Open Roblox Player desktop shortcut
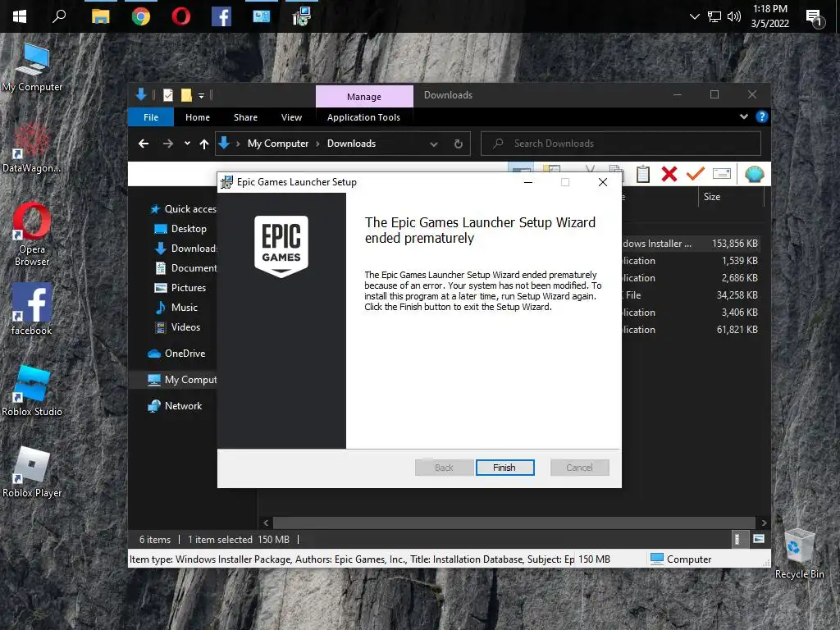Screen dimensions: 840x630 (32, 472)
